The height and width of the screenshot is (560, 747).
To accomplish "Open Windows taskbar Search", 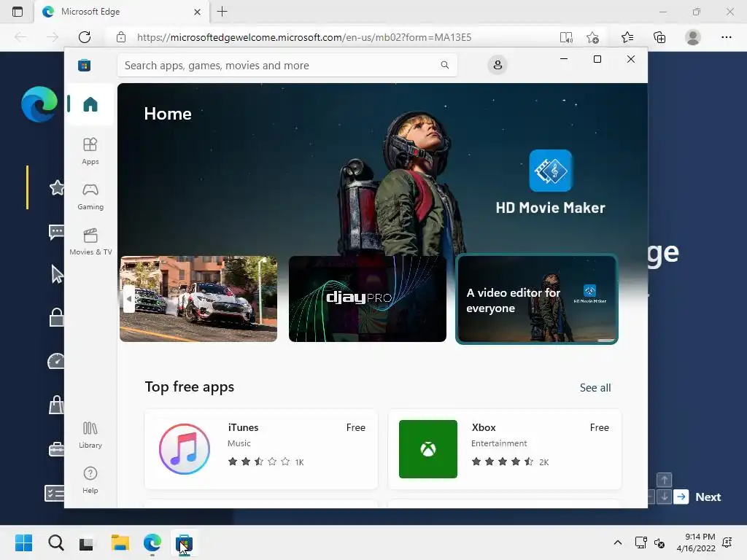I will [55, 542].
